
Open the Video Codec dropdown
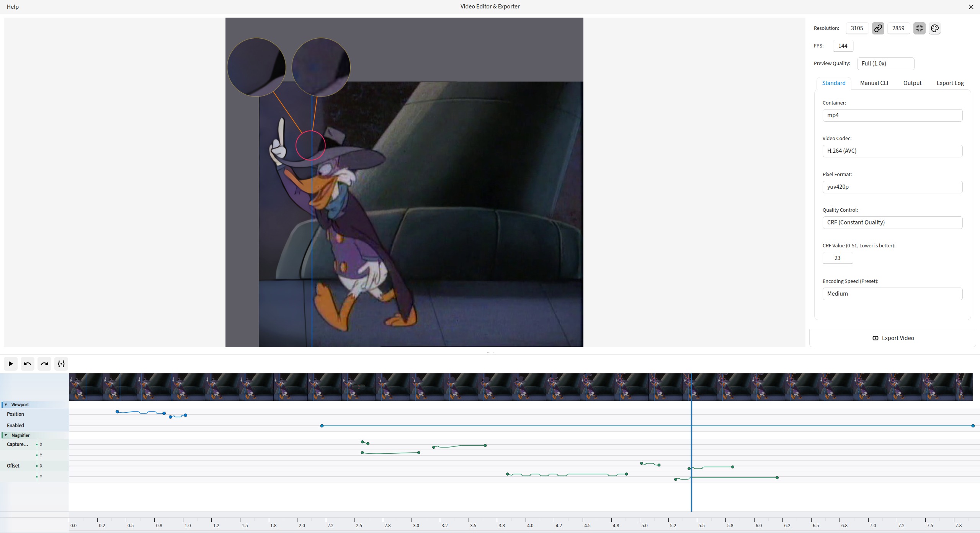[892, 151]
